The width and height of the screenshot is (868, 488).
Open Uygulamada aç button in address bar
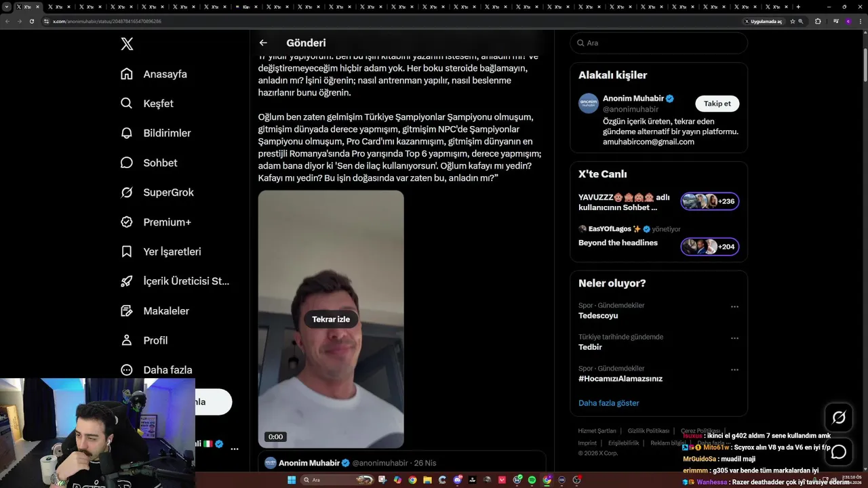(764, 21)
